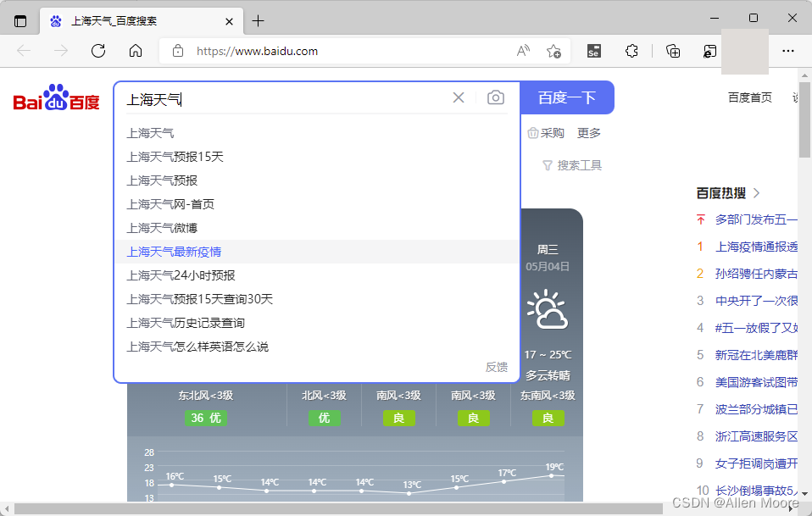Open browser Extensions puzzle icon

pos(631,51)
